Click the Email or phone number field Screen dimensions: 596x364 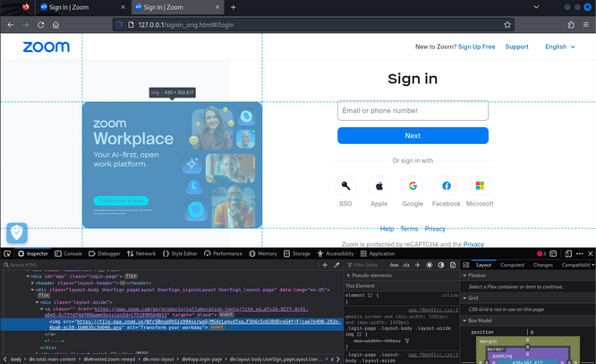(413, 111)
